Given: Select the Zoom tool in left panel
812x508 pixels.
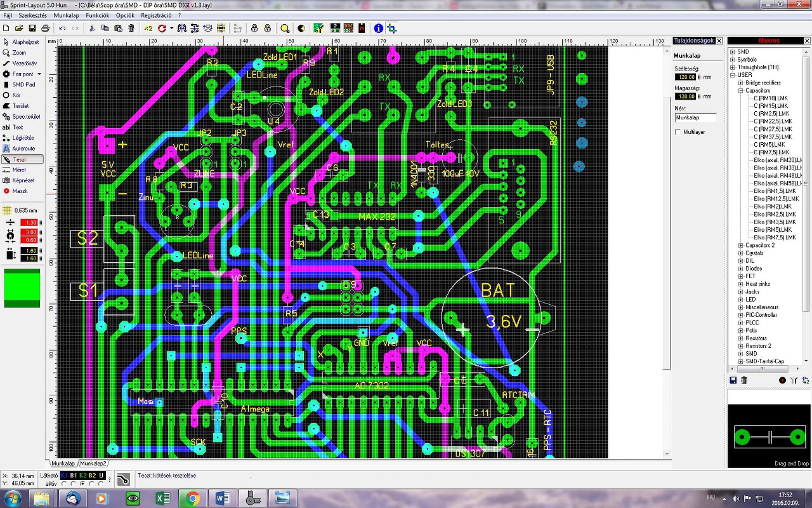Looking at the screenshot, I should tap(22, 53).
